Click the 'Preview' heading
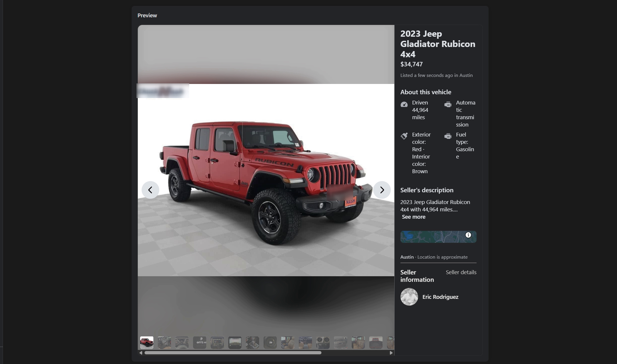The image size is (617, 364). 147,16
